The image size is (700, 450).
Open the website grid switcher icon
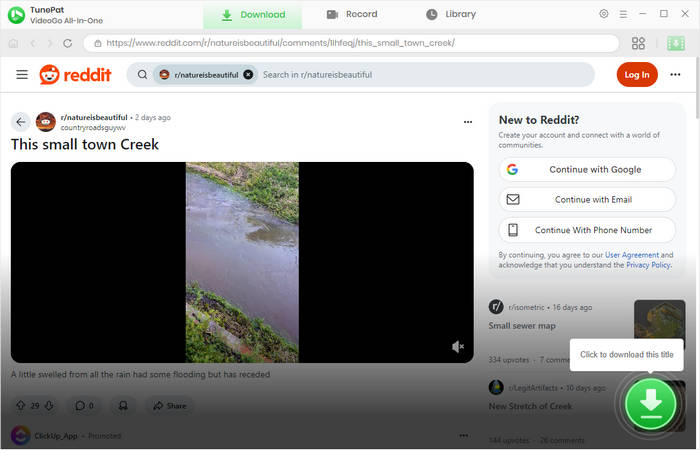(638, 43)
